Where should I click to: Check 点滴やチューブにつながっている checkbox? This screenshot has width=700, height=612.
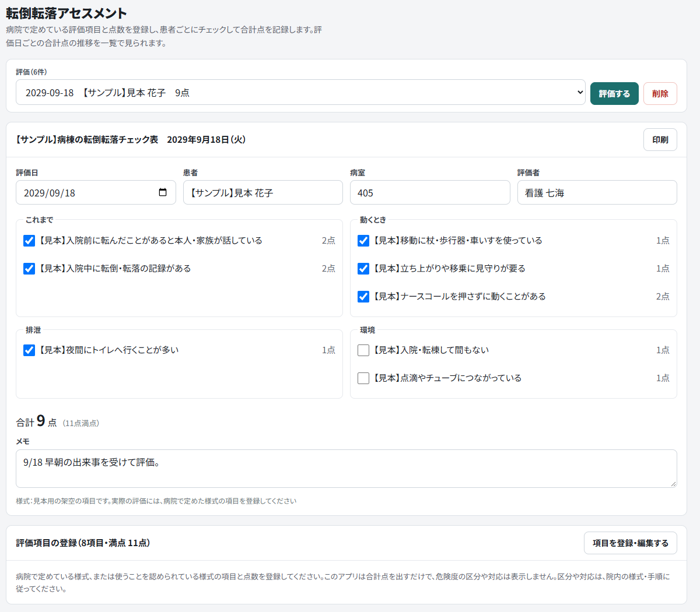363,378
